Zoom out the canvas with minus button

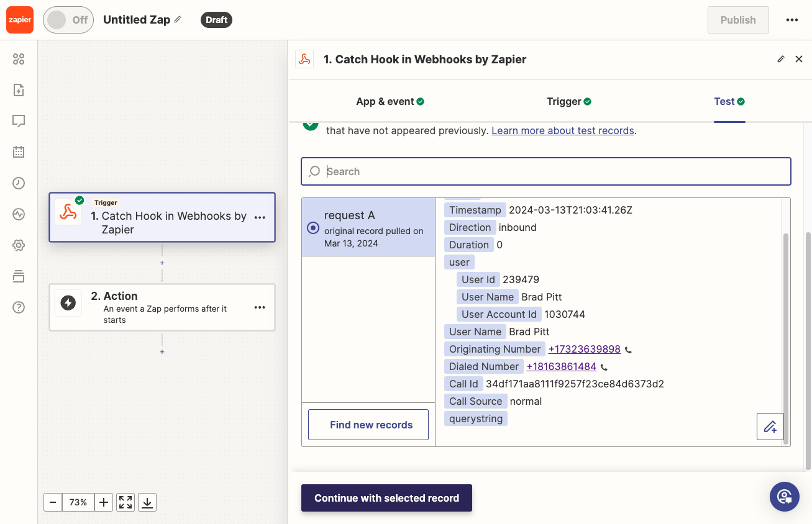[53, 502]
